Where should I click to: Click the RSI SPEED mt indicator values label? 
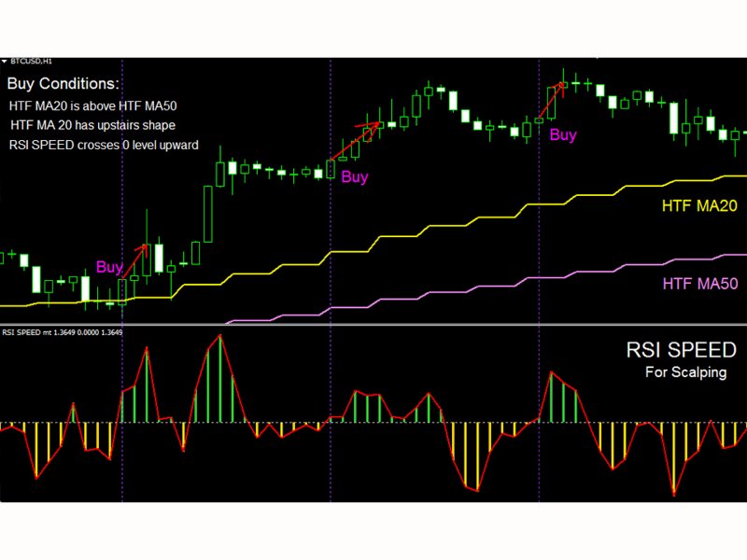click(63, 332)
